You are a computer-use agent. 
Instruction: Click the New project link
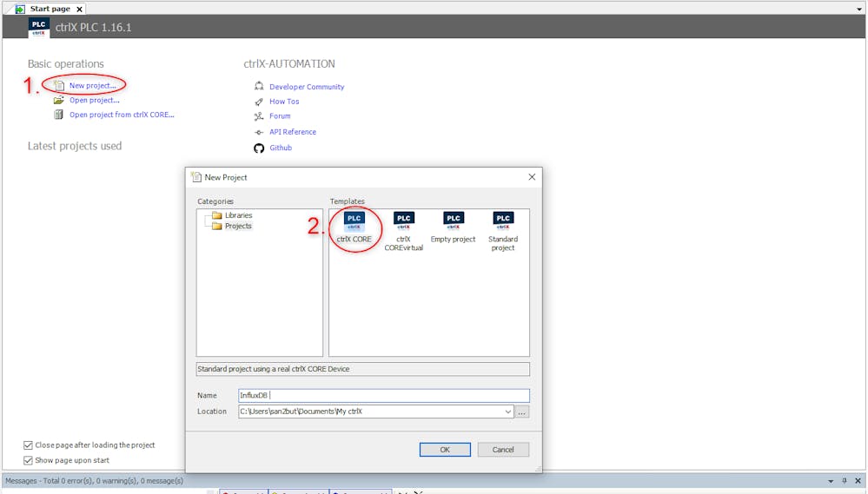[92, 85]
